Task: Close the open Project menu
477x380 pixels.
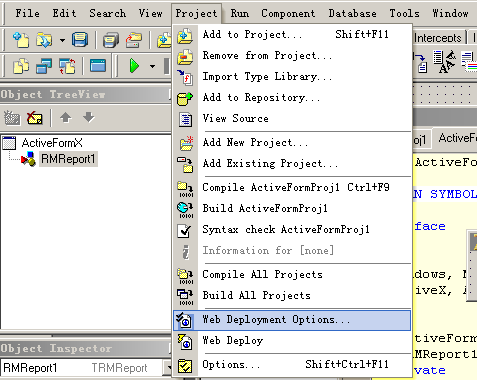Action: (x=196, y=13)
